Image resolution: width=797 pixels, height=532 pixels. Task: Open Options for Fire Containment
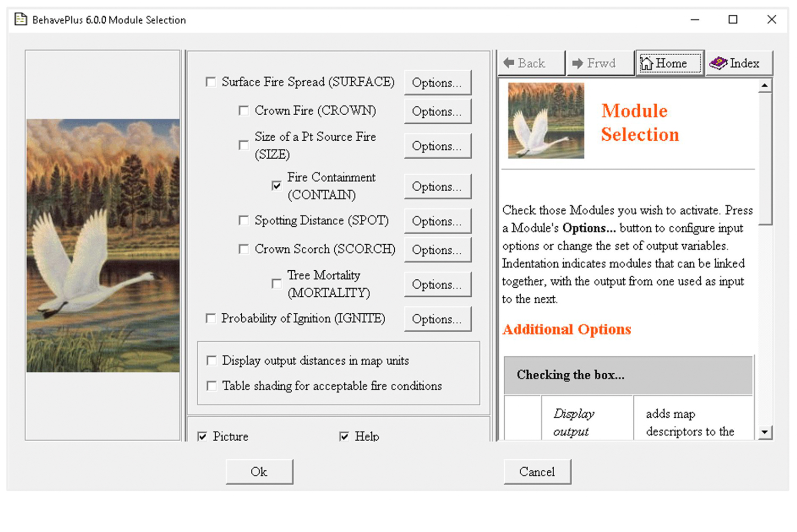(x=437, y=186)
